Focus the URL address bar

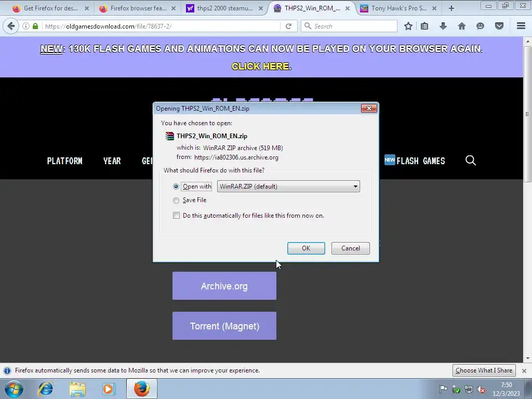click(161, 26)
